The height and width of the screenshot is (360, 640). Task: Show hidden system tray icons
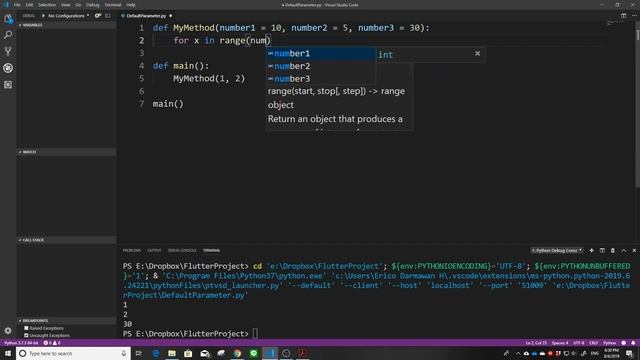[518, 353]
